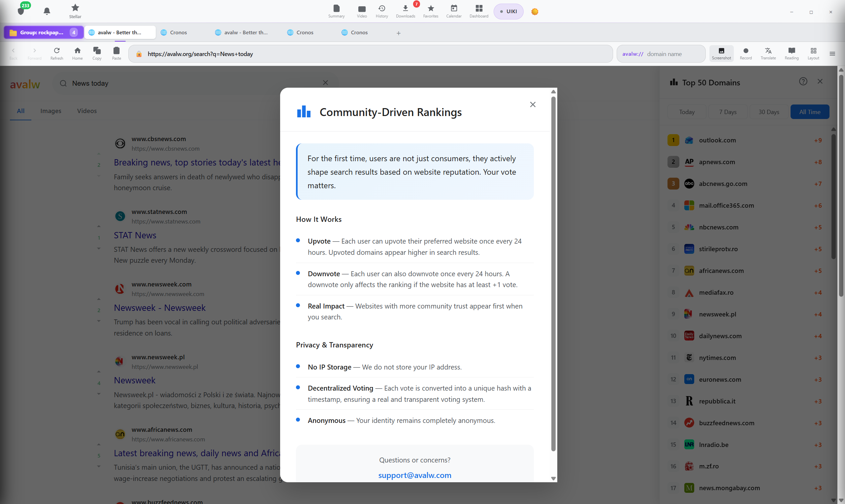This screenshot has height=504, width=845.
Task: Open Downloads with 7 pending items
Action: click(x=405, y=11)
